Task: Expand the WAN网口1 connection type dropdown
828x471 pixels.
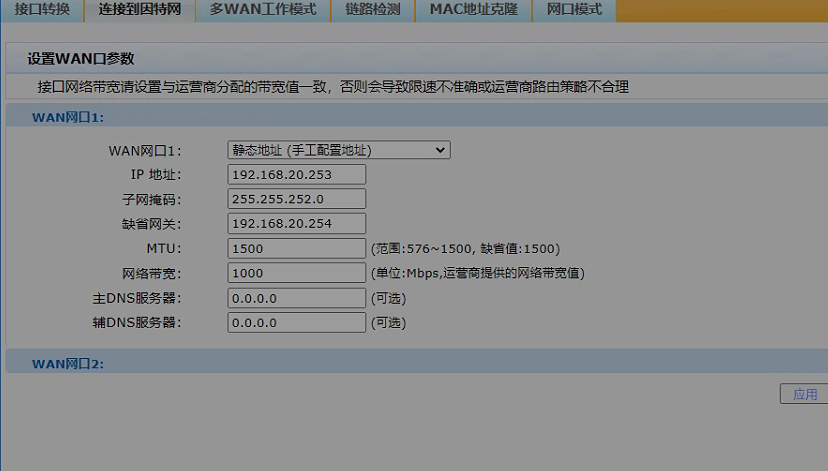Action: point(339,150)
